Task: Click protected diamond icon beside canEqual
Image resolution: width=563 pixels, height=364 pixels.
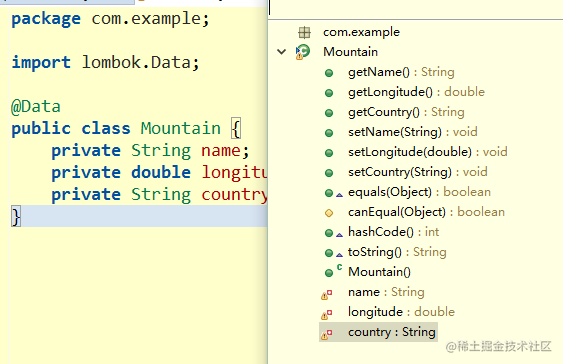Action: [329, 213]
